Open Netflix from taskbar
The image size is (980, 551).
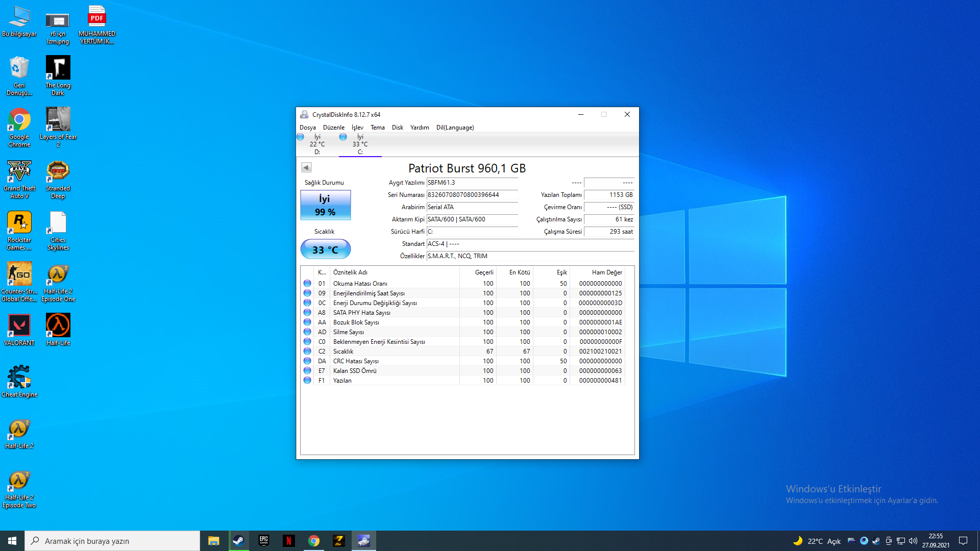(x=288, y=541)
